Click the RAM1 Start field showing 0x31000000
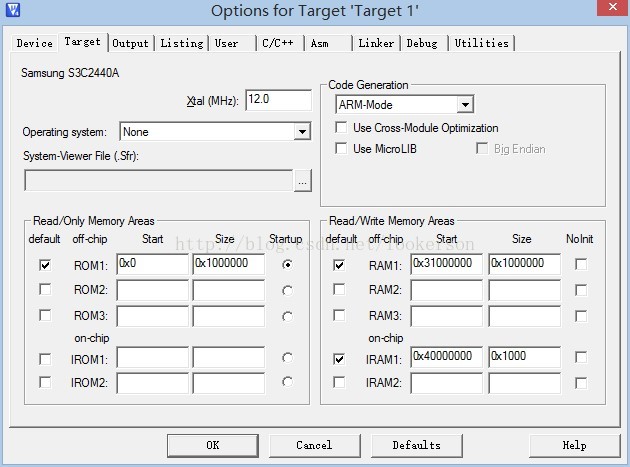The image size is (630, 467). (x=446, y=264)
